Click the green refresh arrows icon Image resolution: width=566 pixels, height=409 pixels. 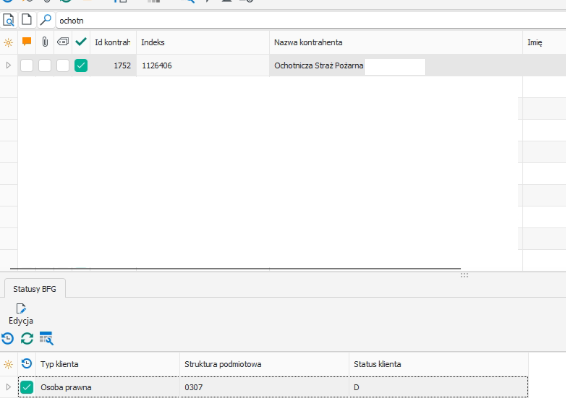pyautogui.click(x=27, y=339)
